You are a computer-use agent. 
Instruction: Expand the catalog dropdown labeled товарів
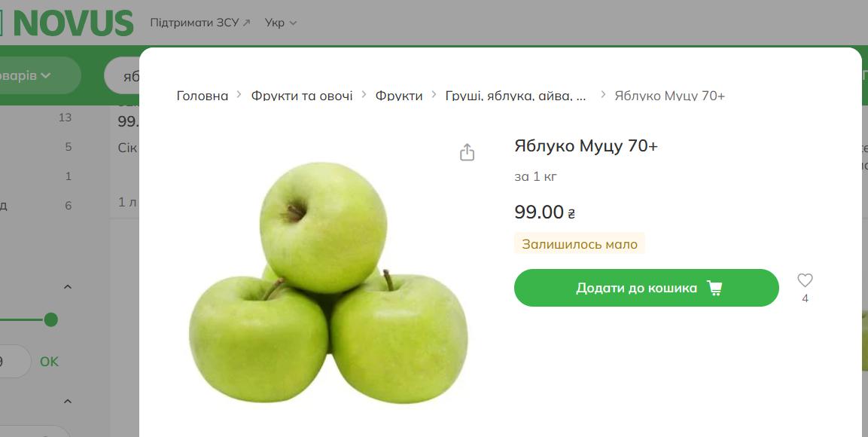pyautogui.click(x=33, y=75)
